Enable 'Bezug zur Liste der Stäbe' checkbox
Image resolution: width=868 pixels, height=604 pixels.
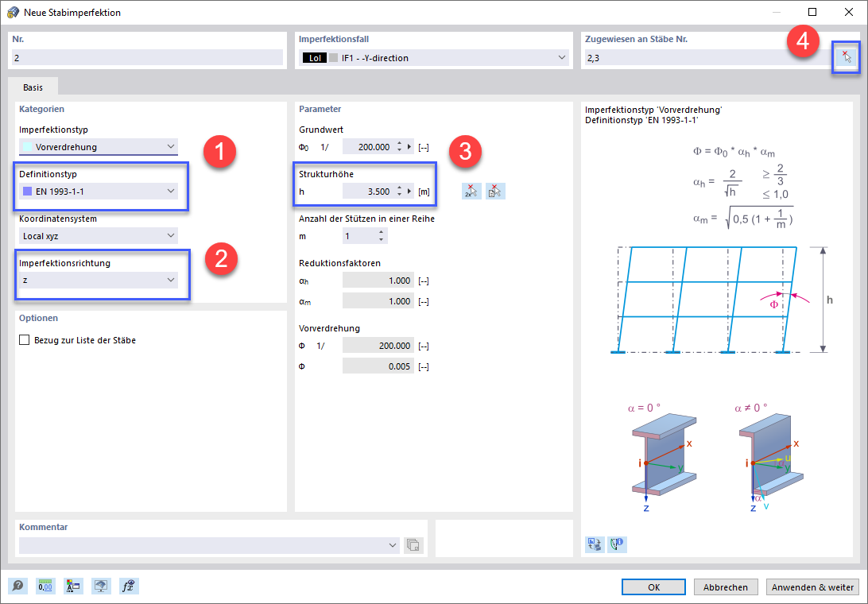pos(25,340)
